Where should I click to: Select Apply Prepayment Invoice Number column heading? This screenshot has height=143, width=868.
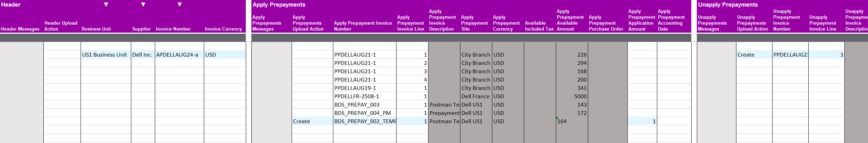(x=363, y=26)
